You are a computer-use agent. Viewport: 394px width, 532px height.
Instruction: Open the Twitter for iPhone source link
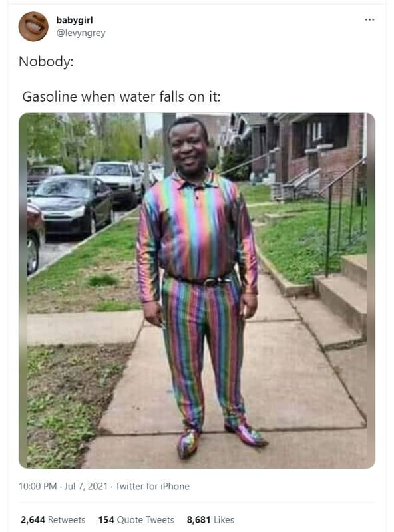pos(152,486)
